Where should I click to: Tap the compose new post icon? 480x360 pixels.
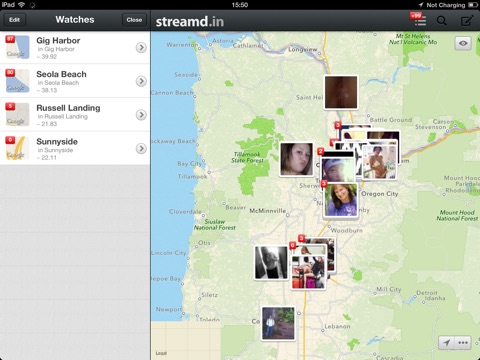[467, 21]
